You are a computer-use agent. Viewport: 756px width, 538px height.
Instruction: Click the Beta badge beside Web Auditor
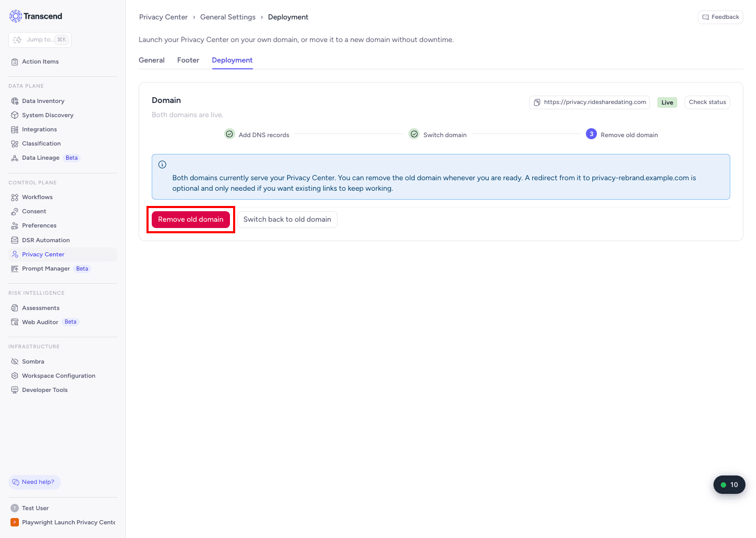[71, 322]
